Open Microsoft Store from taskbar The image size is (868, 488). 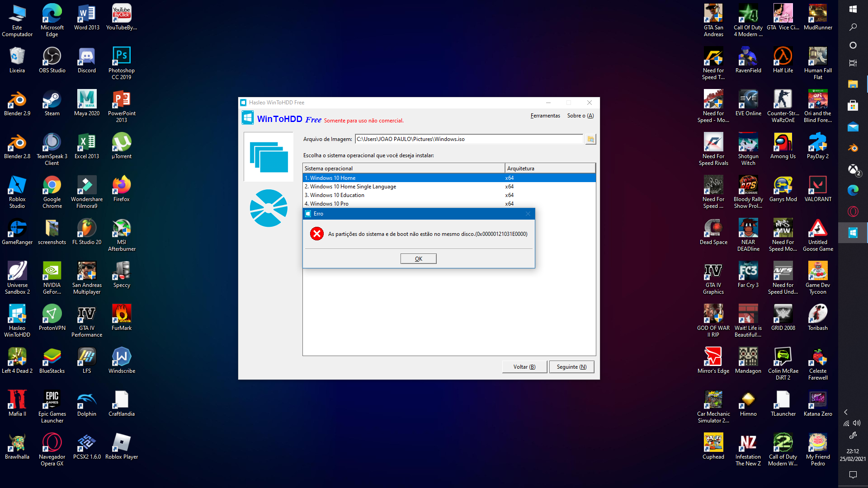(x=853, y=105)
